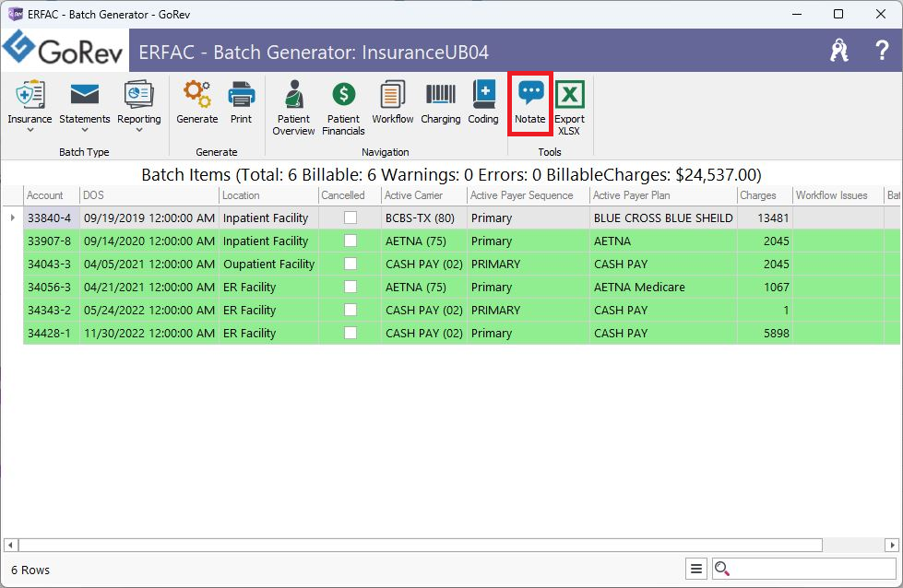Open the hamburger menu beside search

[x=696, y=569]
